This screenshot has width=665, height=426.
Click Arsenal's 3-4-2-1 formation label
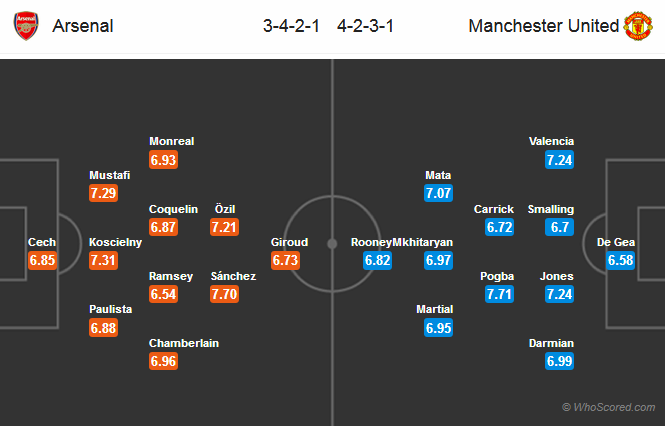pos(292,26)
